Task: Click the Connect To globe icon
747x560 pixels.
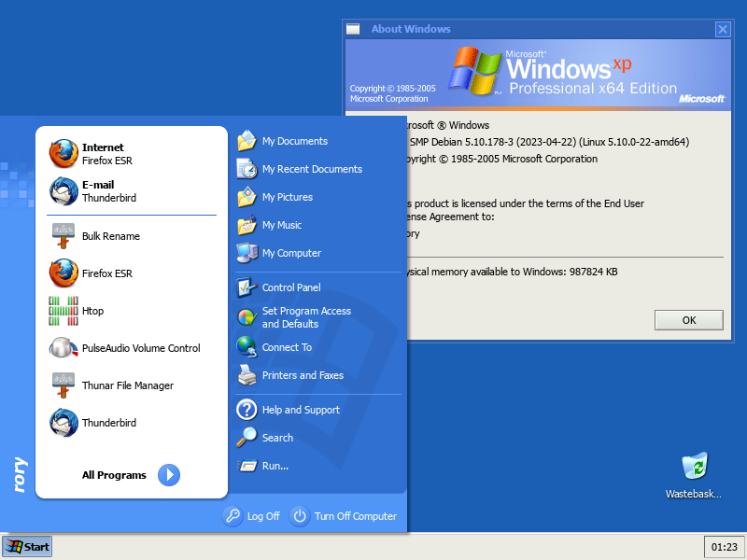Action: click(247, 347)
